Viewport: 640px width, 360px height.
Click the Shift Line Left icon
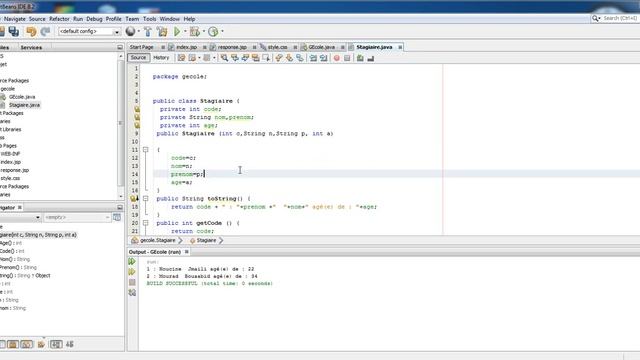point(313,58)
